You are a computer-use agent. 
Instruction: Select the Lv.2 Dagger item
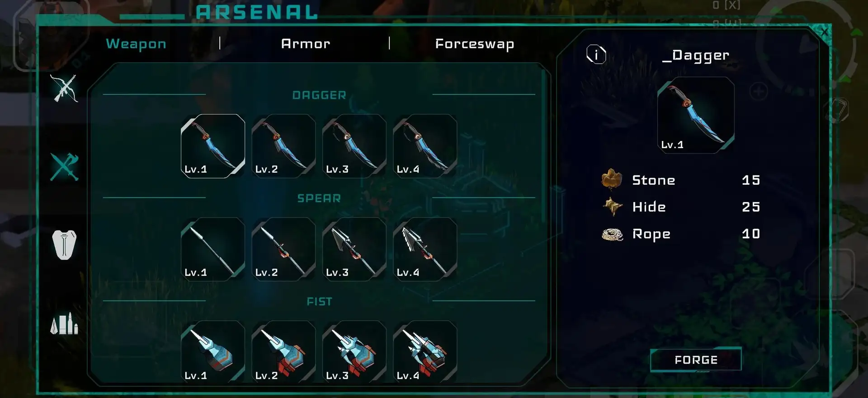(283, 146)
